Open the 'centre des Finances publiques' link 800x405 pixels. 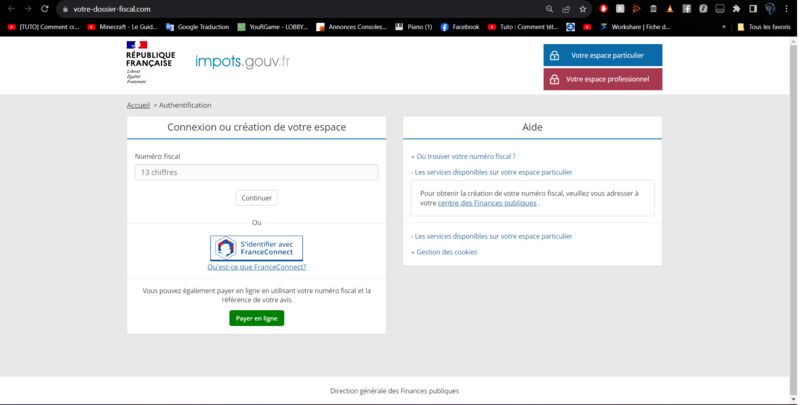pos(487,203)
